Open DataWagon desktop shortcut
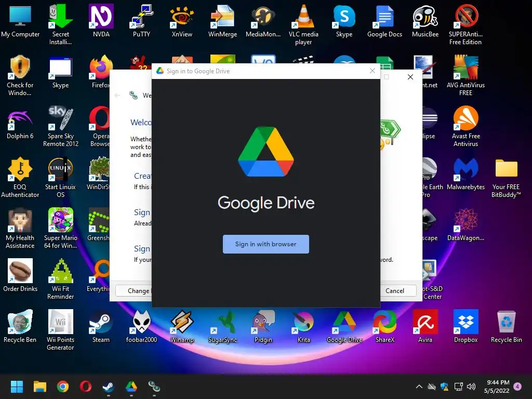The height and width of the screenshot is (399, 532). [465, 224]
